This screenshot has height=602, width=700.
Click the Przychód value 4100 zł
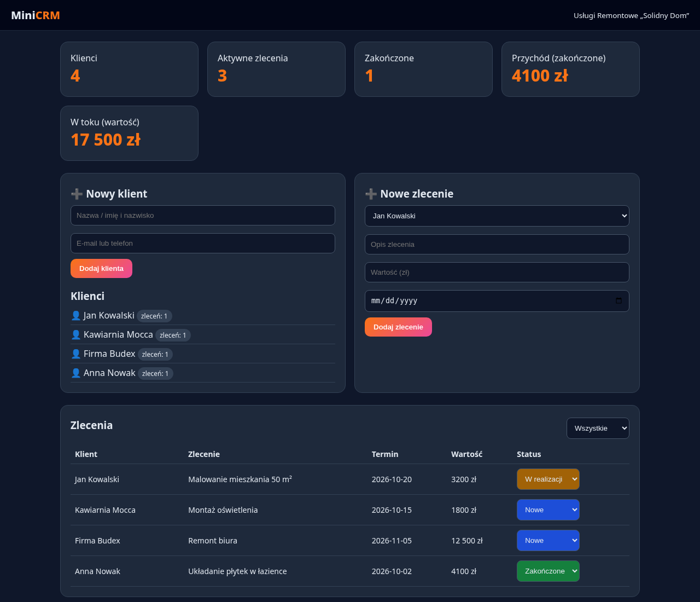[540, 76]
